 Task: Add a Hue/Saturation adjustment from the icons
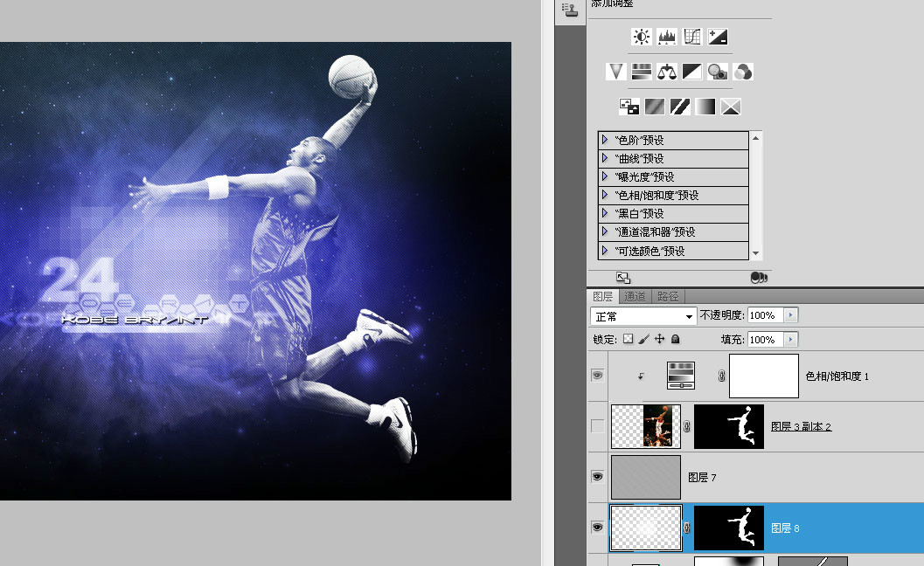tap(641, 72)
